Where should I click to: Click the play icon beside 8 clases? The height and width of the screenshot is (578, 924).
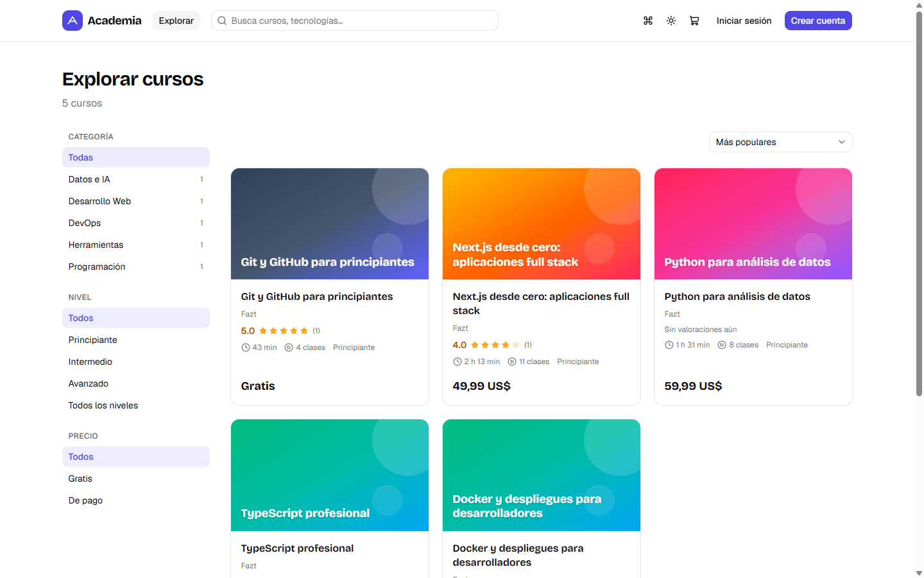[722, 345]
